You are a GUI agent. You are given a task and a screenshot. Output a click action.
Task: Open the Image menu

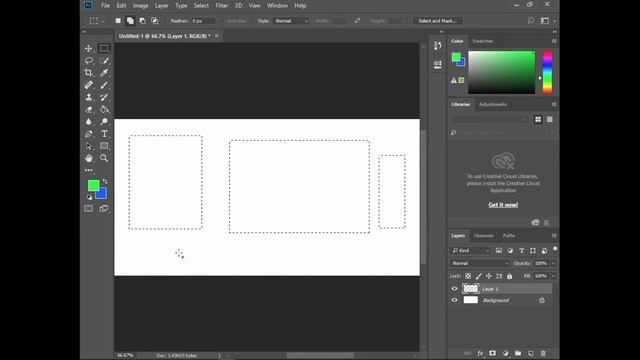point(140,6)
